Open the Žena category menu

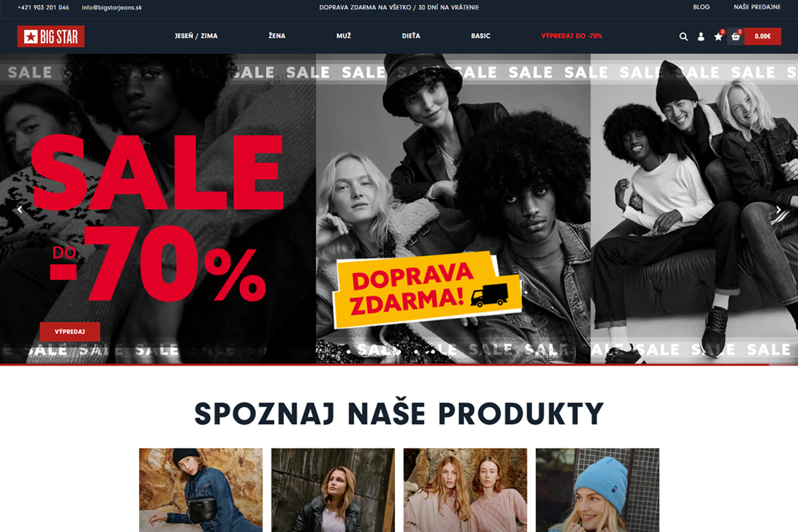(277, 36)
